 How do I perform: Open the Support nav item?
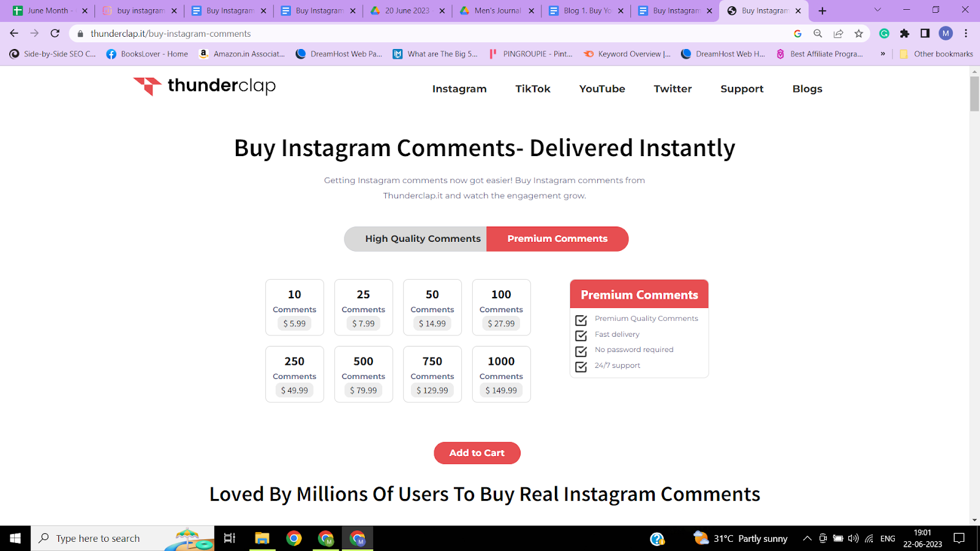742,89
